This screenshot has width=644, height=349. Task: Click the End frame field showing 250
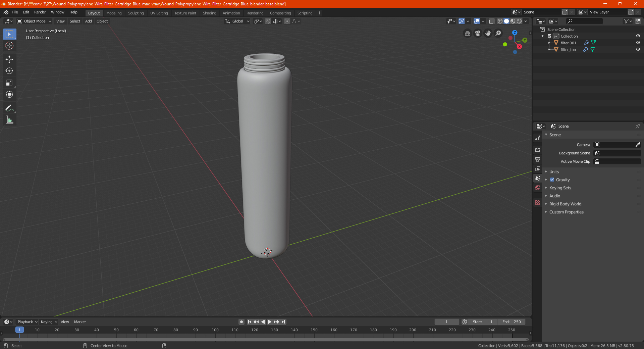pyautogui.click(x=512, y=322)
